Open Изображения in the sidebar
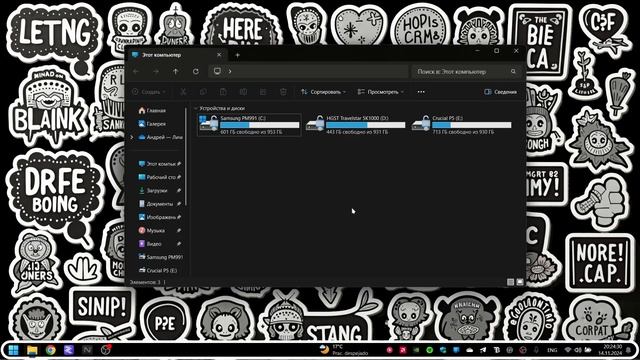This screenshot has height=360, width=640. click(159, 217)
